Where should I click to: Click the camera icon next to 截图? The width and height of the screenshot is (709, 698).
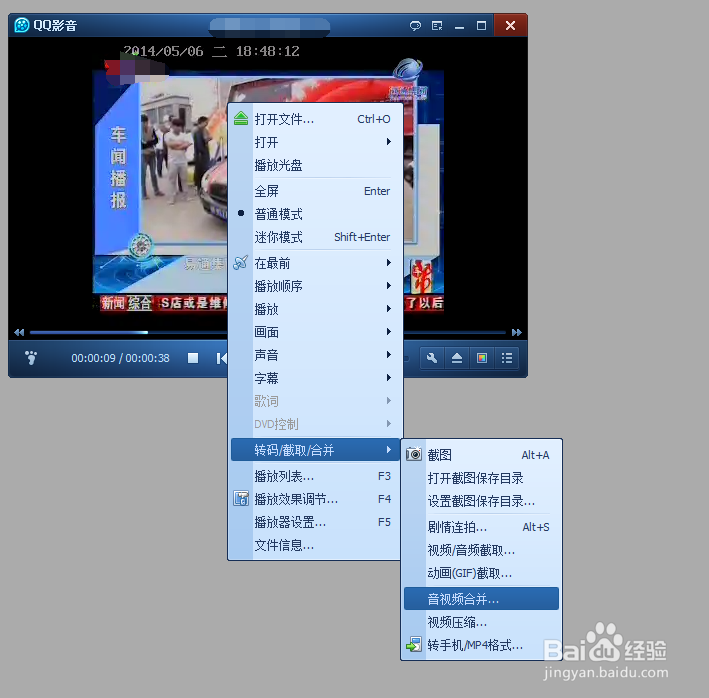click(x=414, y=454)
